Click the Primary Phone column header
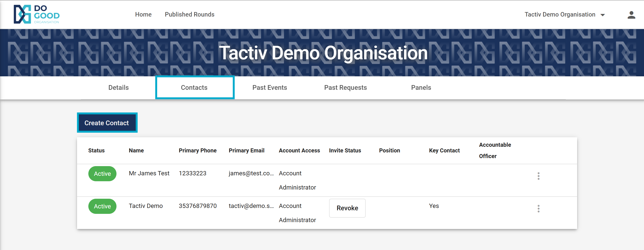 [197, 151]
